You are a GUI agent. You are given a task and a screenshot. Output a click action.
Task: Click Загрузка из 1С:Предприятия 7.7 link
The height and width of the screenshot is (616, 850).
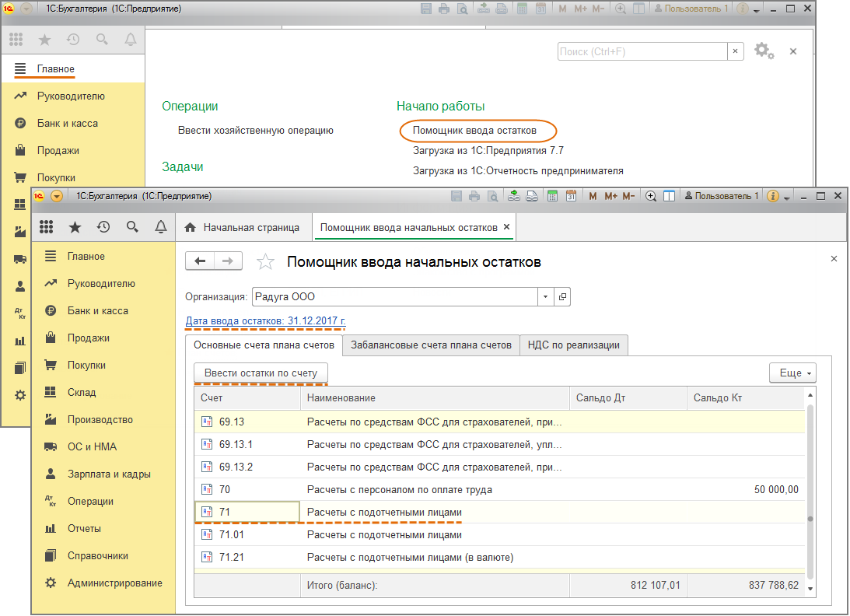488,151
